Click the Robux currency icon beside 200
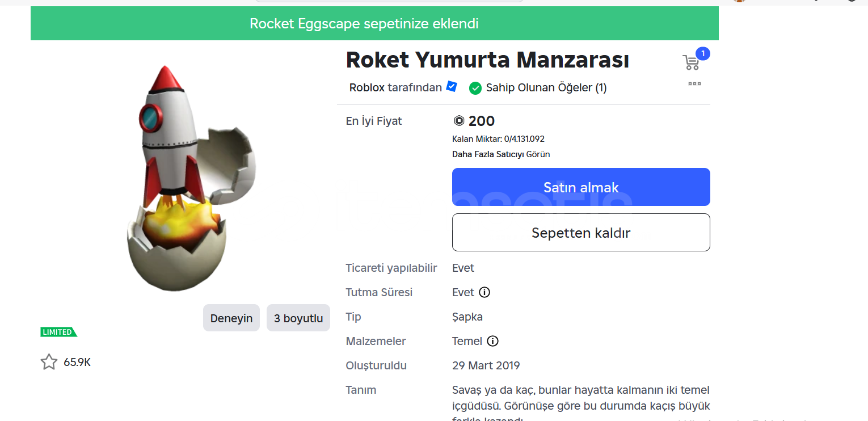Image resolution: width=868 pixels, height=421 pixels. point(459,121)
